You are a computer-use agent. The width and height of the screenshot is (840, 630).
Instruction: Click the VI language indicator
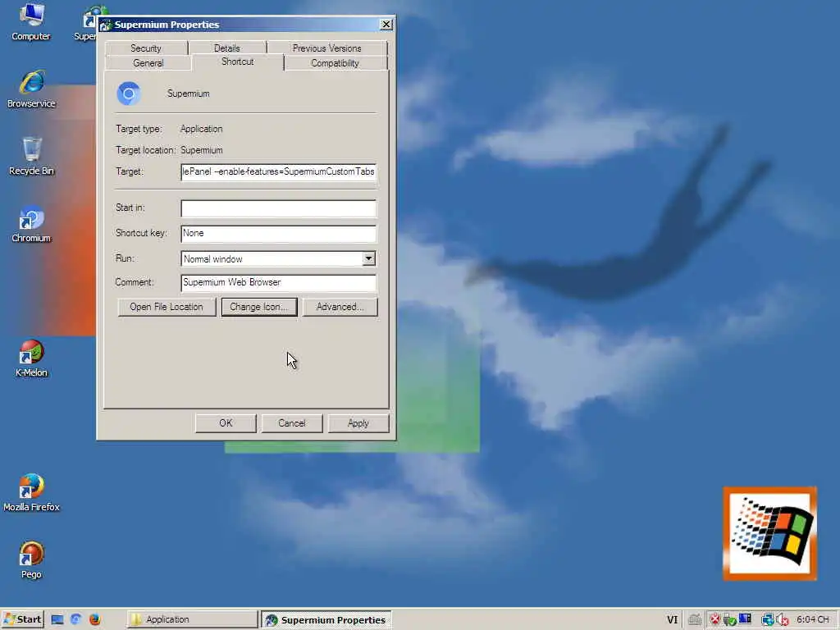point(673,620)
